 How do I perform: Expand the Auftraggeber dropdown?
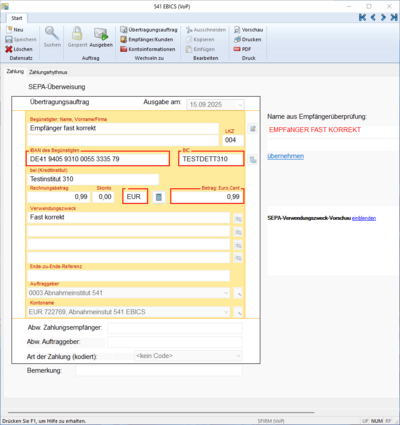coord(226,293)
